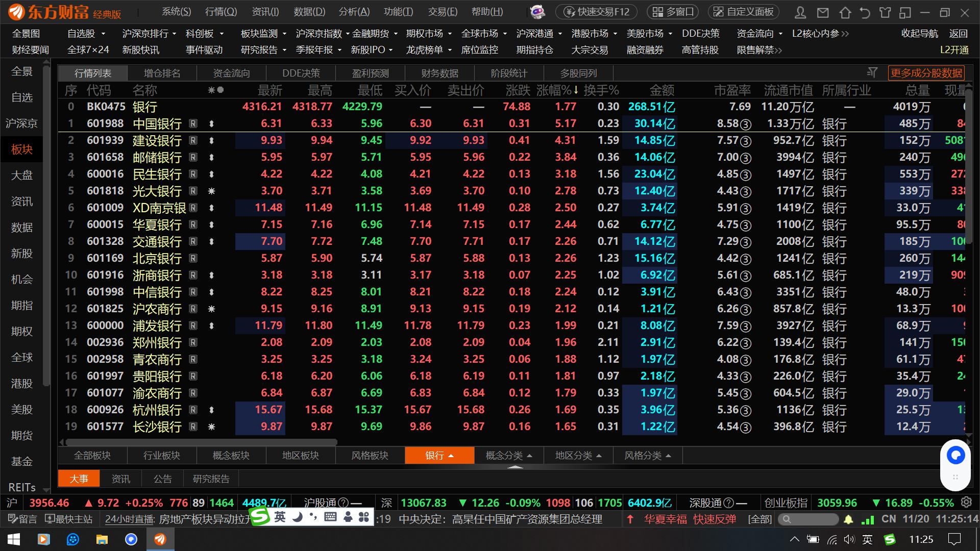
Task: Click the home arrow icon in title bar
Action: [x=845, y=12]
